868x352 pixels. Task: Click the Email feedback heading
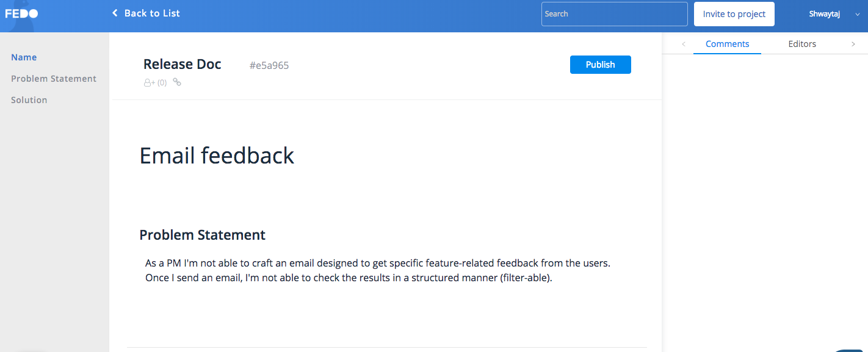tap(217, 156)
